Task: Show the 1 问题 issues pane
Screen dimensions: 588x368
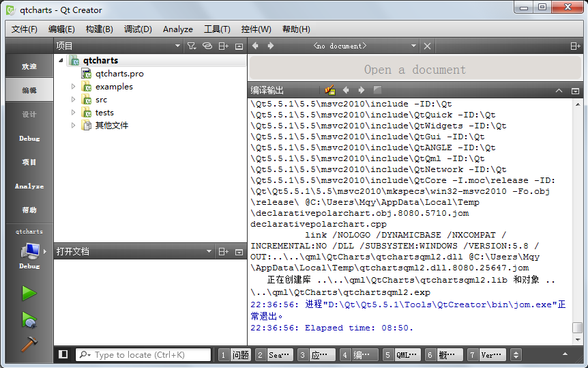Action: [x=235, y=355]
